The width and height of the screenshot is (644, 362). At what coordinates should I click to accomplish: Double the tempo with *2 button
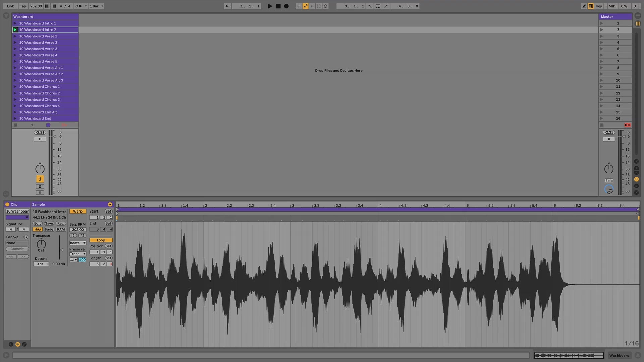82,236
